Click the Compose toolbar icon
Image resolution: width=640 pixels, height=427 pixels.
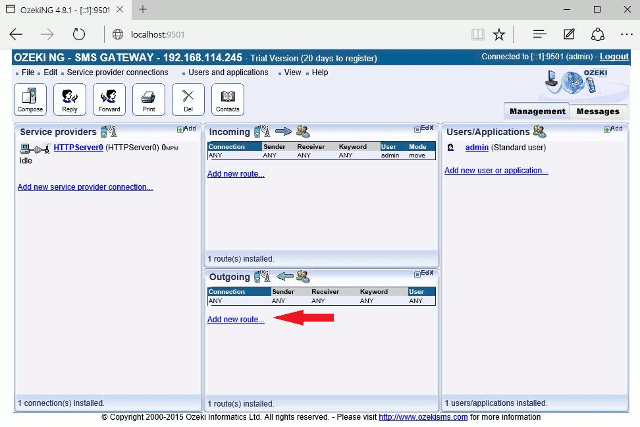30,99
